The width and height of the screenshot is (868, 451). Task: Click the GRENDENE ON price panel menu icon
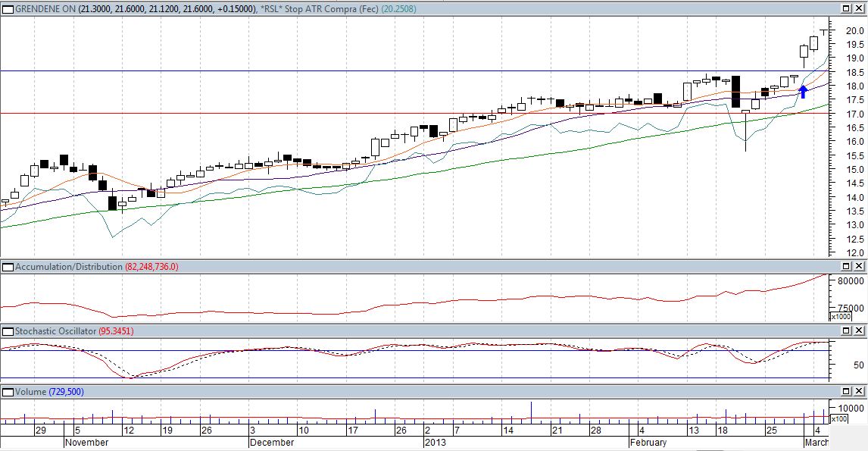pyautogui.click(x=7, y=8)
